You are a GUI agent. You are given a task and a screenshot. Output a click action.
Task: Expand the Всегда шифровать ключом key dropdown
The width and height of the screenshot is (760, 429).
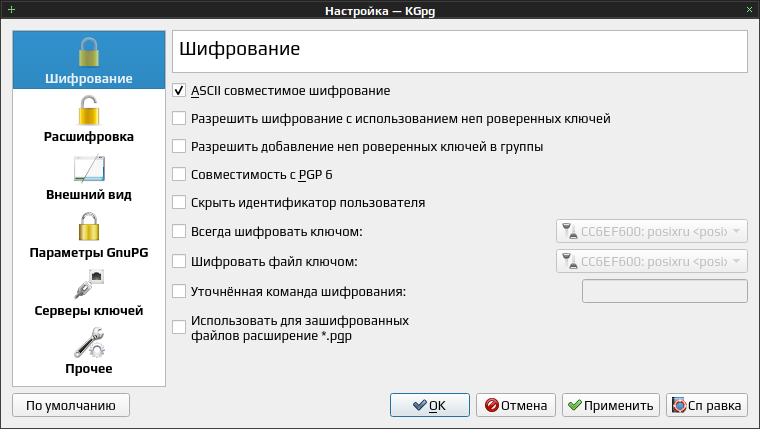pyautogui.click(x=651, y=231)
